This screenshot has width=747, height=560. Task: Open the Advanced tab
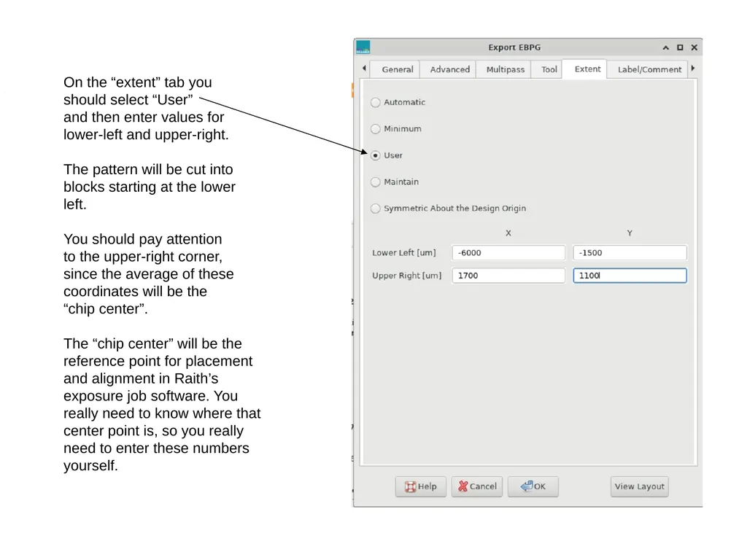point(449,69)
